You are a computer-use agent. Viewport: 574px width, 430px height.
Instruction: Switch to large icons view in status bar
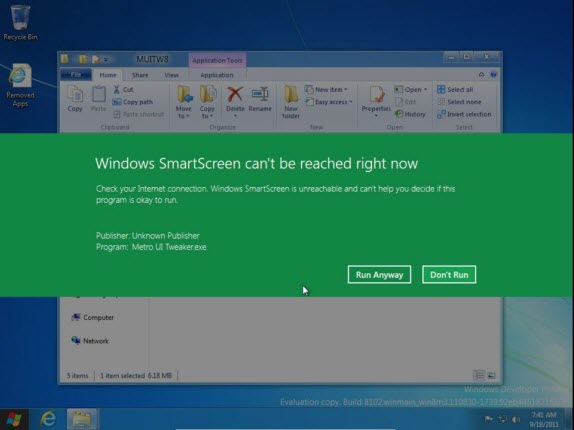[x=491, y=375]
